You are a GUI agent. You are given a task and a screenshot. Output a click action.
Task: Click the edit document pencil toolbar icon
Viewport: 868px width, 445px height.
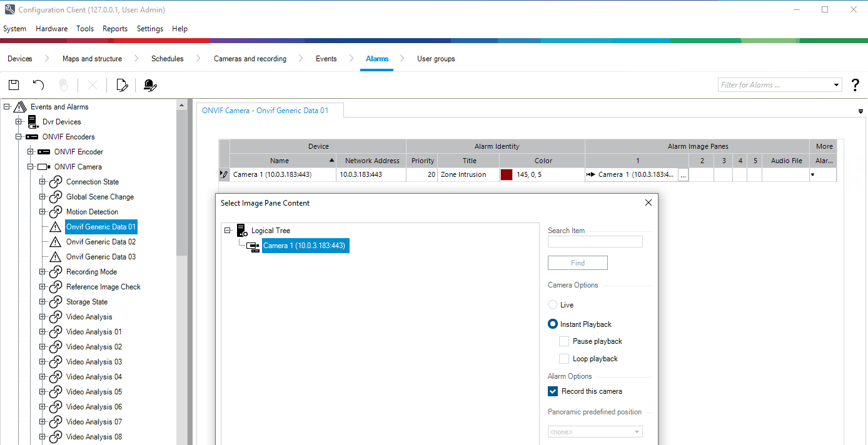(x=123, y=85)
